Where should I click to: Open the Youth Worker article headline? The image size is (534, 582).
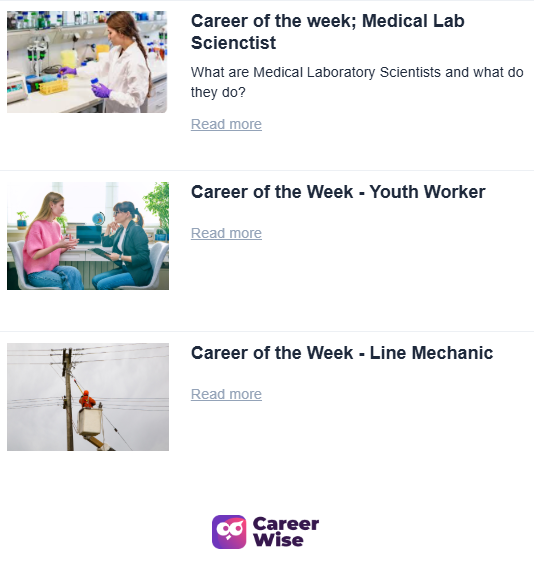(338, 192)
